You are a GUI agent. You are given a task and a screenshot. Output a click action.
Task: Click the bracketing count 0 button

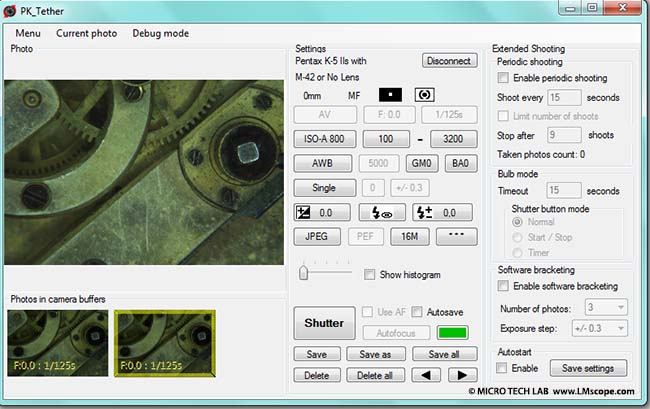click(x=373, y=188)
